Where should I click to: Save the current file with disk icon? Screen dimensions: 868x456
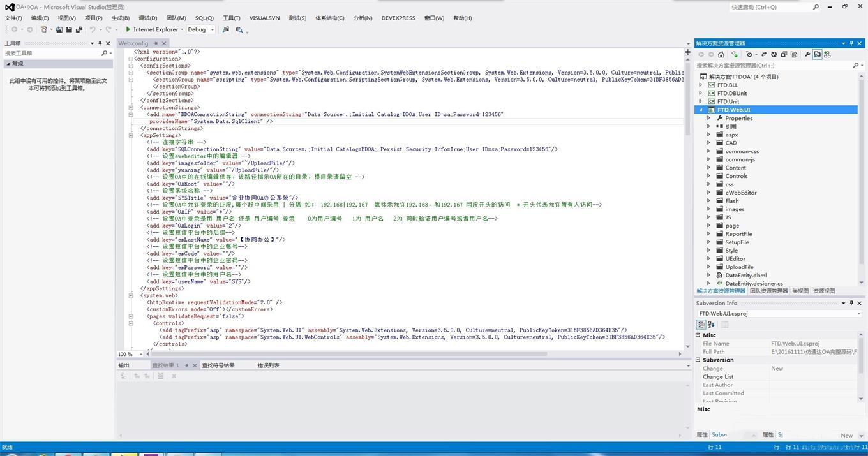click(x=69, y=29)
